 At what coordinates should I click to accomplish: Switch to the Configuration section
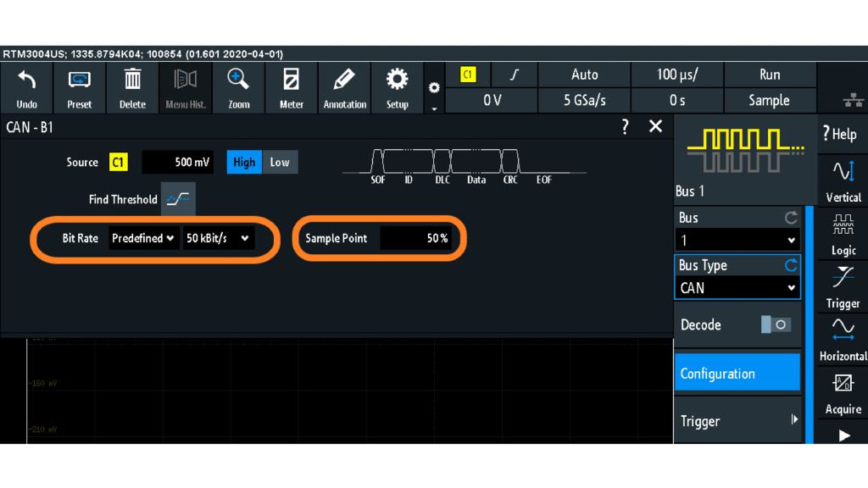[x=737, y=373]
